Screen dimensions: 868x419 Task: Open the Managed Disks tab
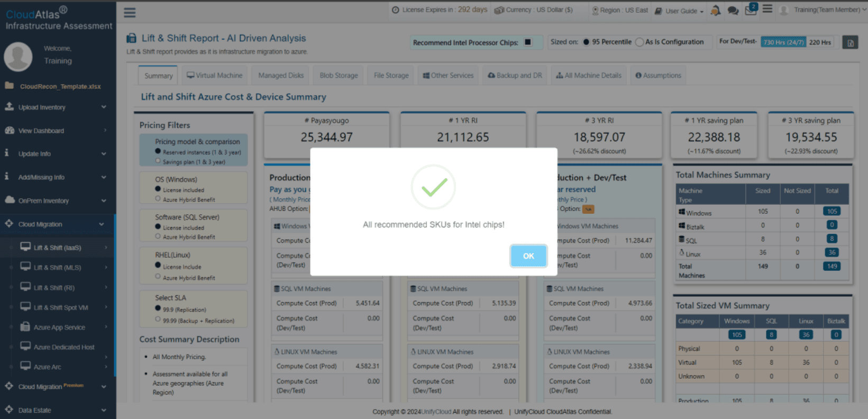(x=281, y=76)
